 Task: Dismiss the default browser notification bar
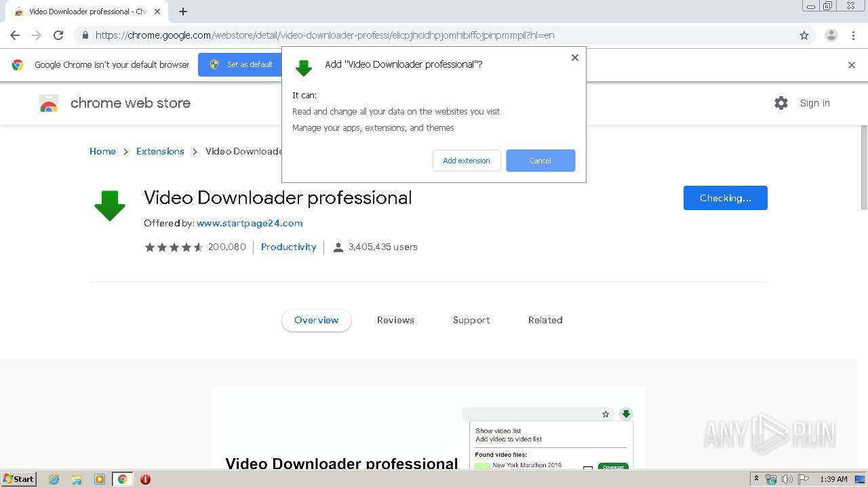(852, 65)
